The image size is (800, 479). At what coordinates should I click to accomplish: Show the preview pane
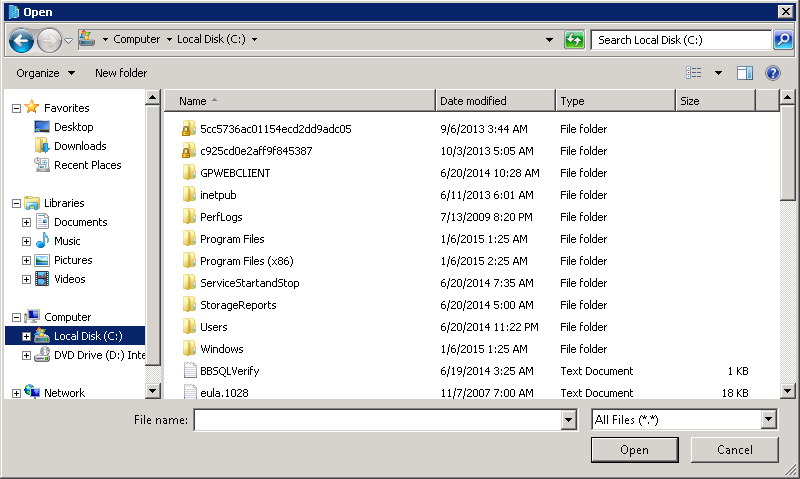coord(744,73)
